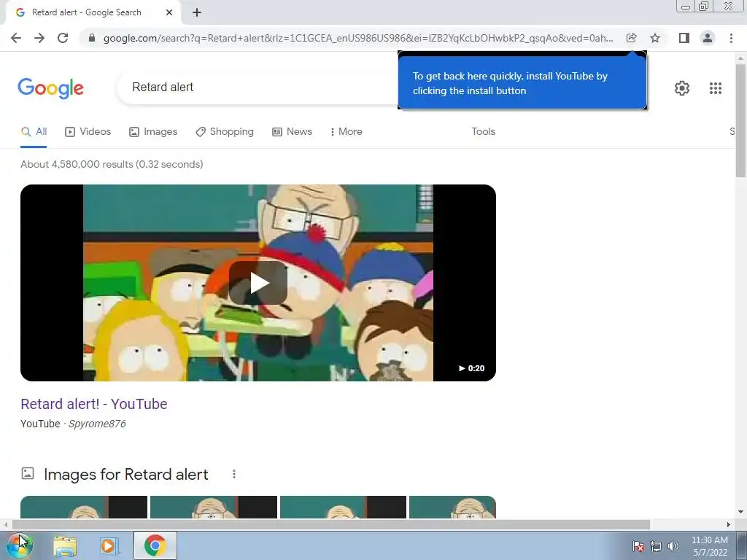Open the Google apps grid
Image resolution: width=747 pixels, height=560 pixels.
click(715, 88)
